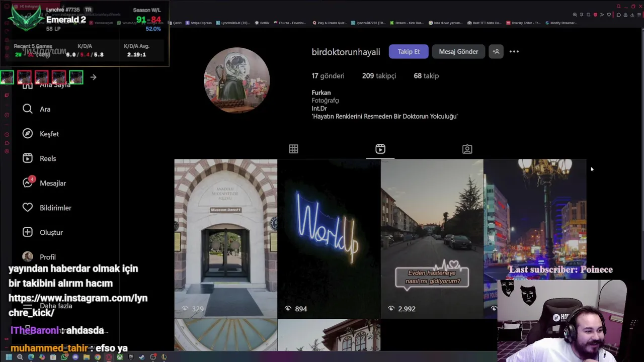This screenshot has height=362, width=644.
Task: Click Oluştur create post
Action: [43, 232]
